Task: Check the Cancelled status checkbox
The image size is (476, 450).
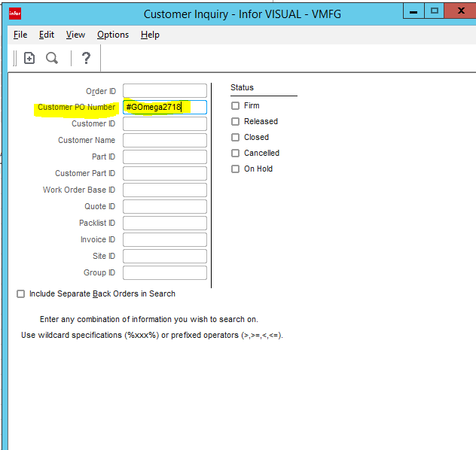Action: click(235, 153)
